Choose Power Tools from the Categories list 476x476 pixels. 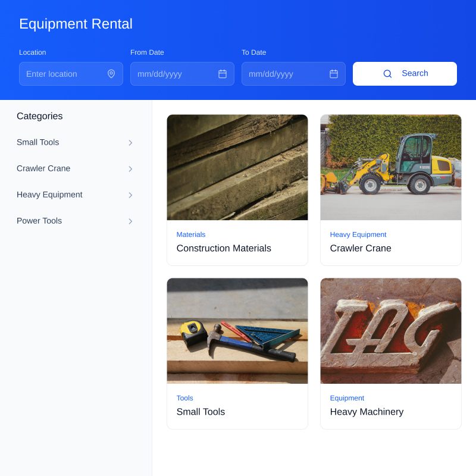coord(39,221)
